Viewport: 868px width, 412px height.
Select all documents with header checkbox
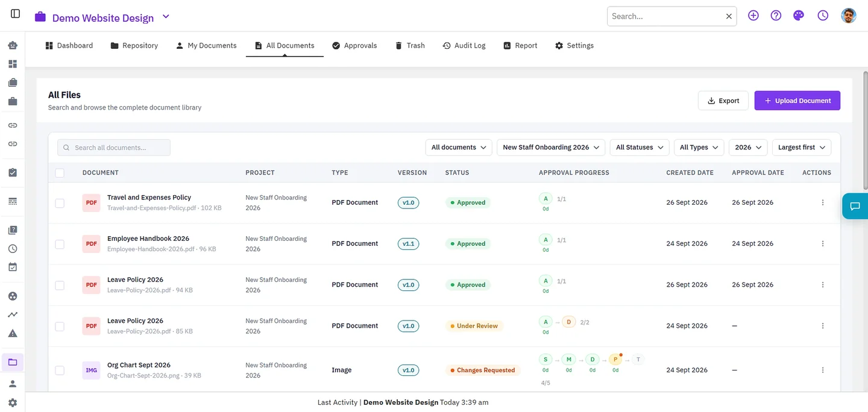[x=60, y=173]
